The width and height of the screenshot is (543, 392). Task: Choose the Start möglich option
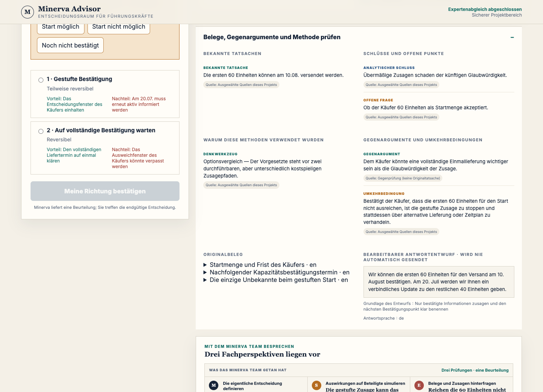point(60,27)
